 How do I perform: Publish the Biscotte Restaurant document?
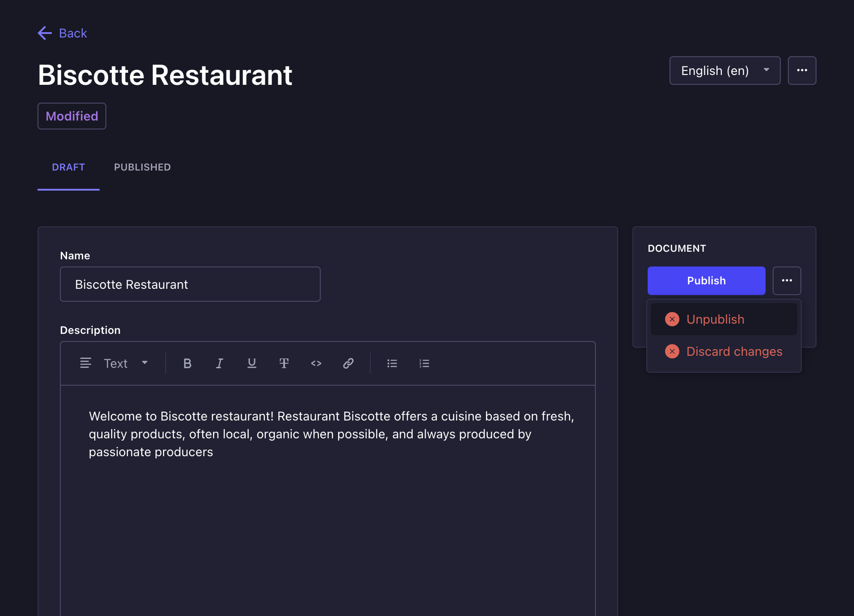[x=706, y=281]
